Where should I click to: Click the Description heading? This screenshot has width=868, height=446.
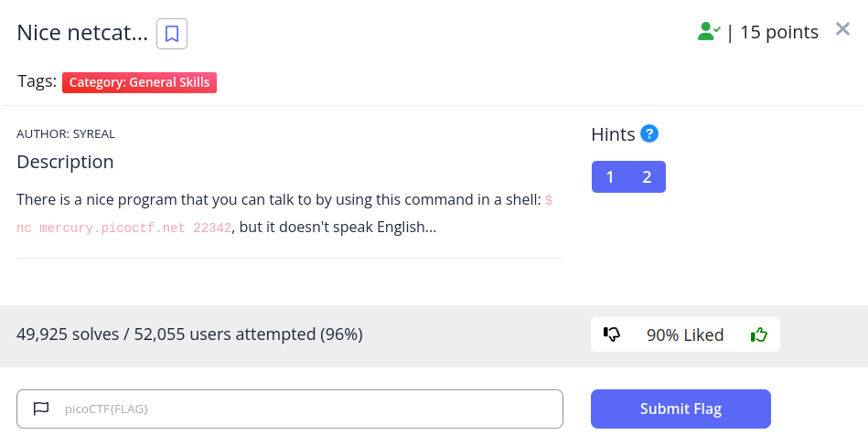click(x=65, y=162)
